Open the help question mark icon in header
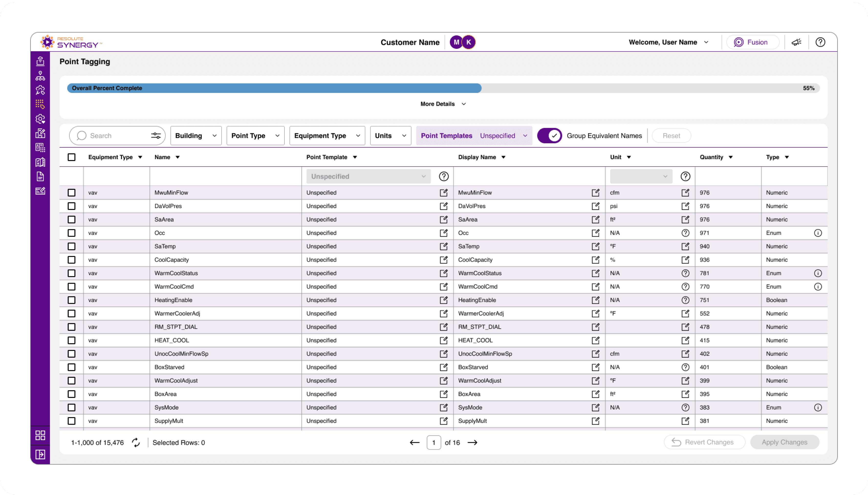 [x=820, y=42]
